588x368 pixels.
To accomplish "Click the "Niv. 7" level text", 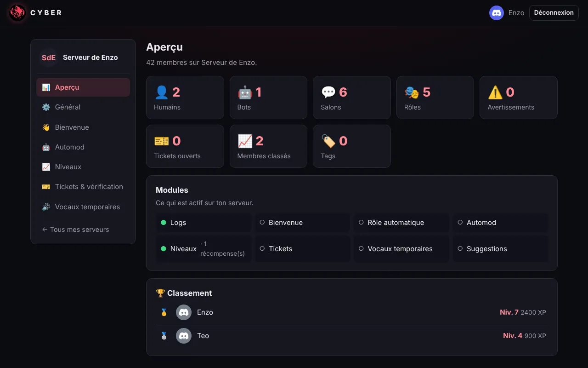I will 509,312.
